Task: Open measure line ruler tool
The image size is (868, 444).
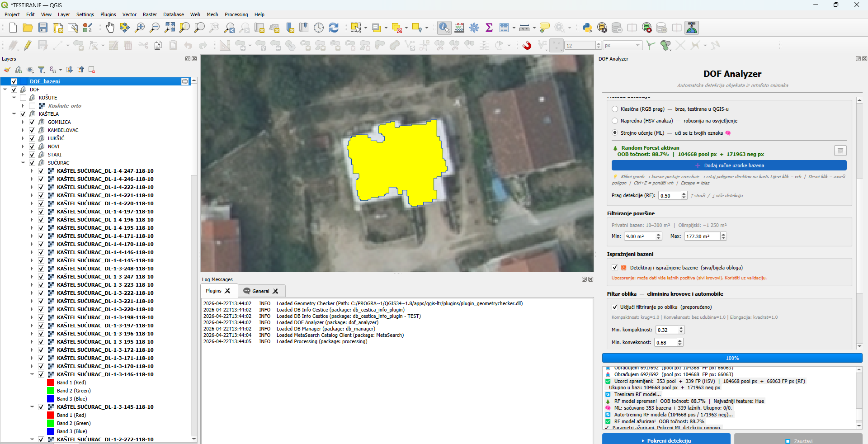Action: (524, 28)
